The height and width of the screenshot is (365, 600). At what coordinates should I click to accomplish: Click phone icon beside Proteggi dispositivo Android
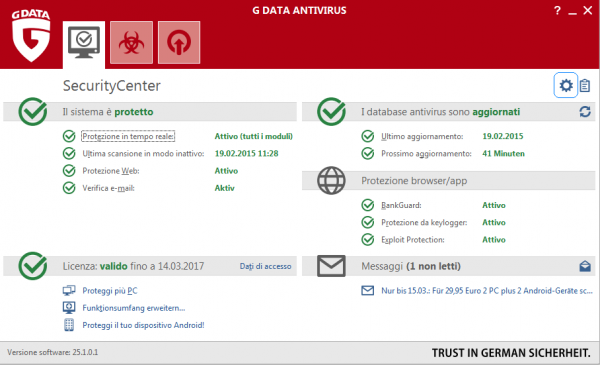pyautogui.click(x=69, y=325)
